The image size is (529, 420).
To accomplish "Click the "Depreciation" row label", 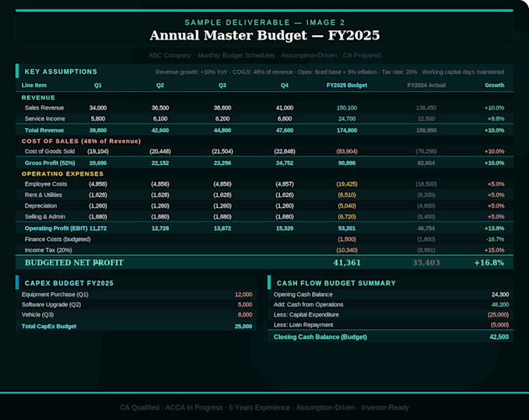I will (40, 206).
